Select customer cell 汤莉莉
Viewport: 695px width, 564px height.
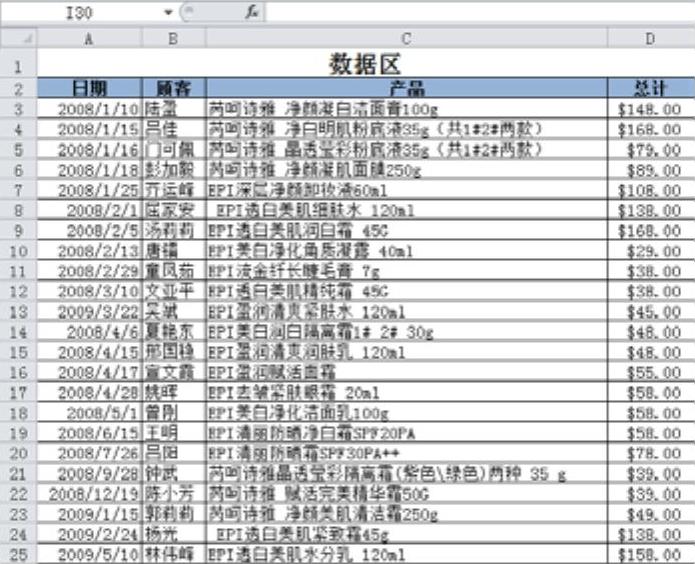coord(174,231)
